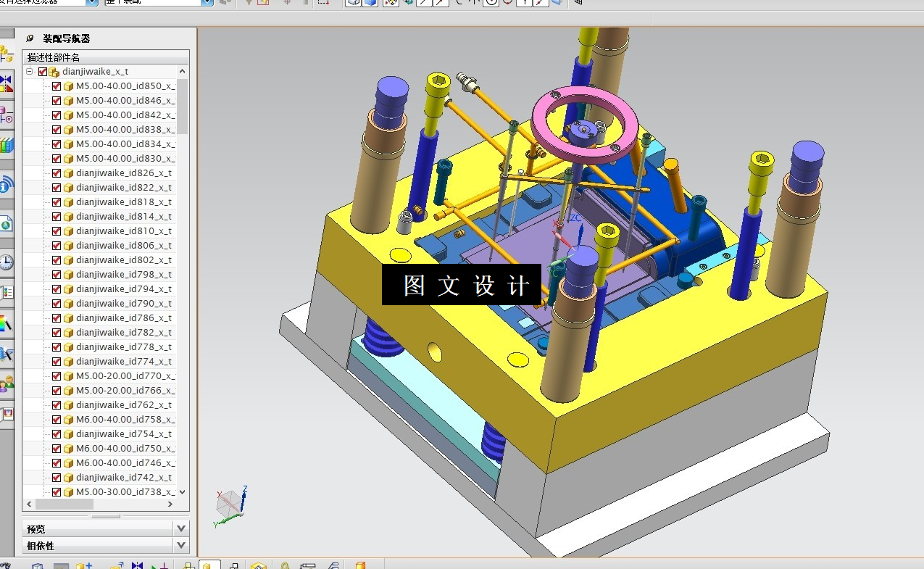Open the Part Navigator sidebar icon

coord(6,115)
